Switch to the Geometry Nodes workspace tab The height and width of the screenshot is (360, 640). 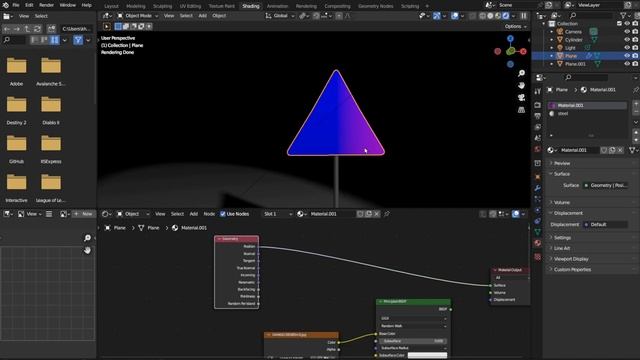pyautogui.click(x=376, y=6)
